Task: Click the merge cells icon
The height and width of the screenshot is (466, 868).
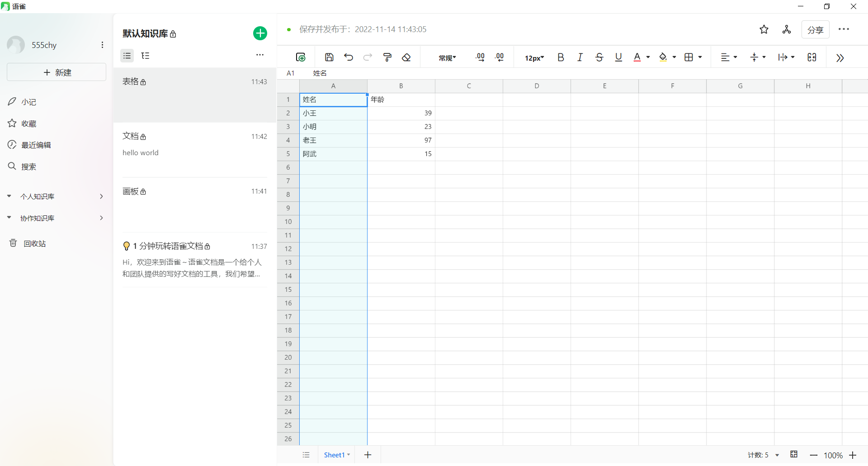Action: pyautogui.click(x=812, y=57)
